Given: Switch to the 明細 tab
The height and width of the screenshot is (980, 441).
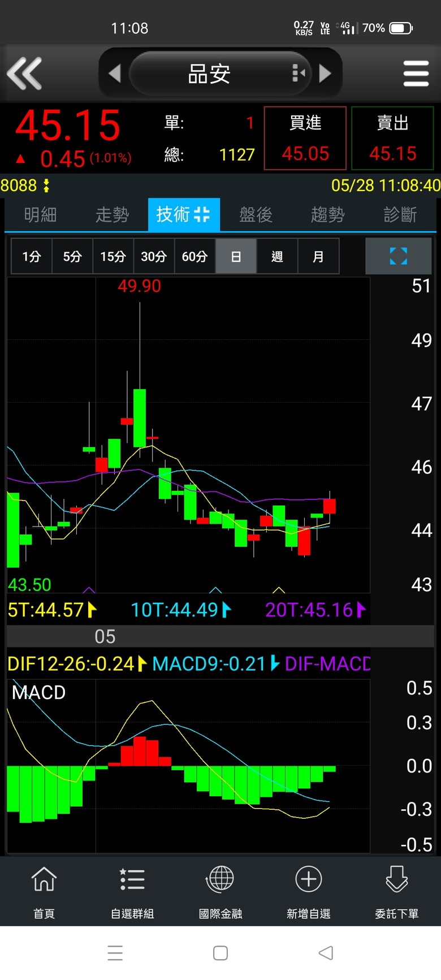Looking at the screenshot, I should [x=40, y=214].
